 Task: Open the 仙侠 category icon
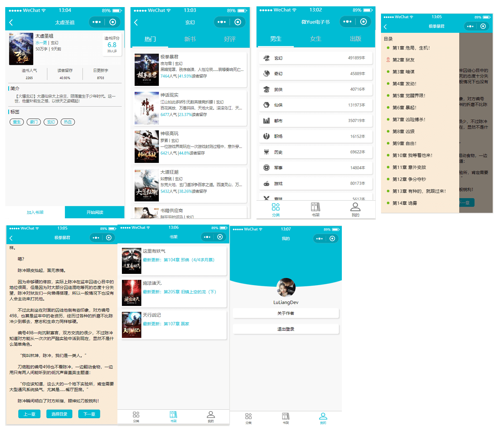click(267, 105)
